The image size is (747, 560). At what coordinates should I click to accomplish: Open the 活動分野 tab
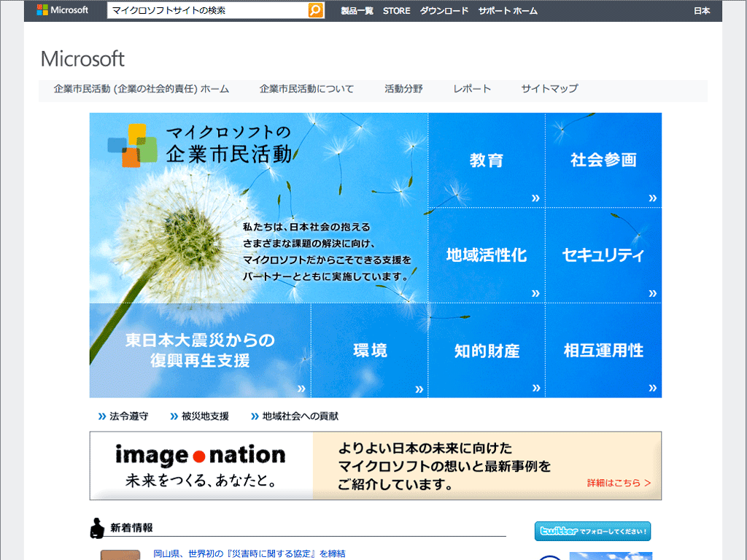tap(403, 88)
